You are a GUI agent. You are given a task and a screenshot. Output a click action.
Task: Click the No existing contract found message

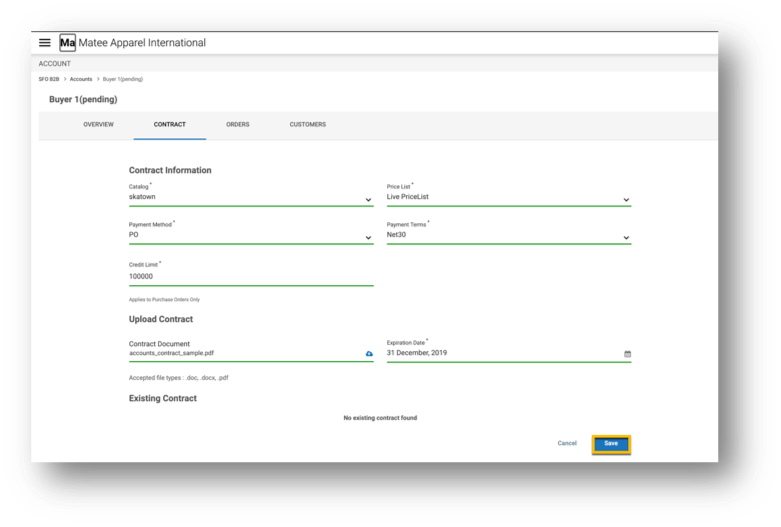pos(380,418)
